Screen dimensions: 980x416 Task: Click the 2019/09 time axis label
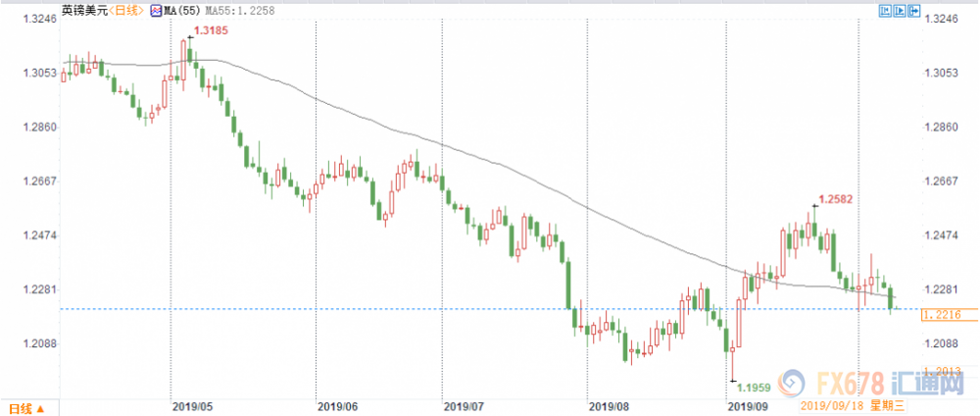pos(749,406)
